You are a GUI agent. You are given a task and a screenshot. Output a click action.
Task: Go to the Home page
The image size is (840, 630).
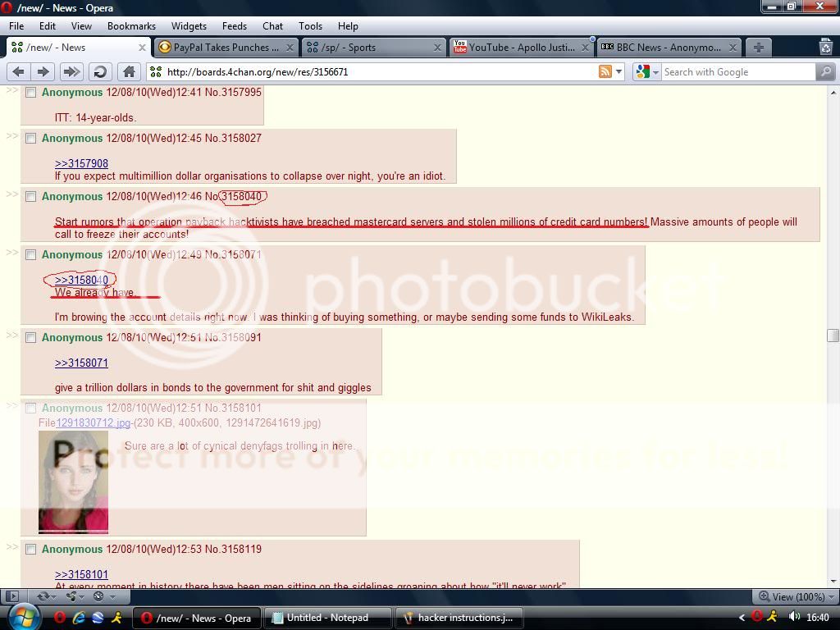[129, 72]
